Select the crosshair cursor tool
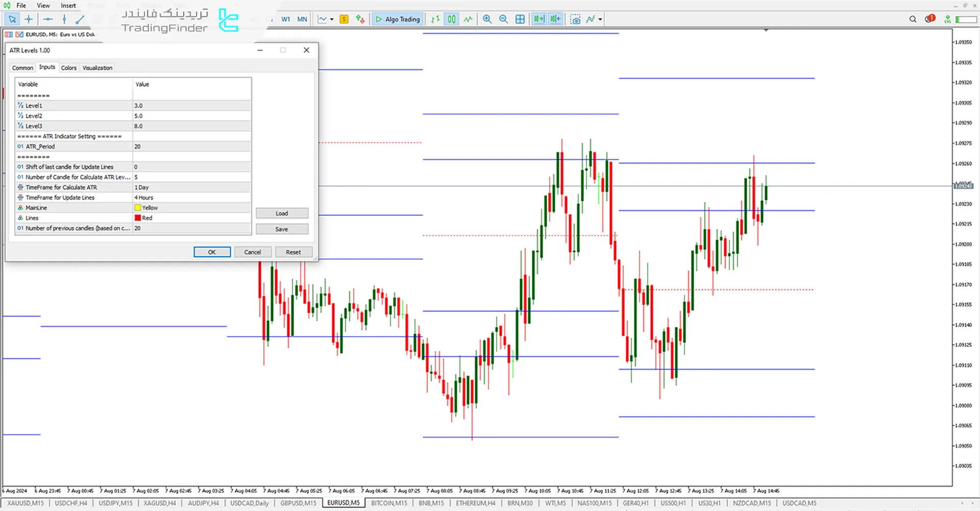 [x=29, y=19]
